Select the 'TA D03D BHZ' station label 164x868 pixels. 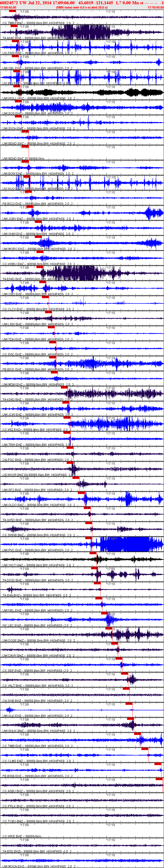(x=12, y=580)
